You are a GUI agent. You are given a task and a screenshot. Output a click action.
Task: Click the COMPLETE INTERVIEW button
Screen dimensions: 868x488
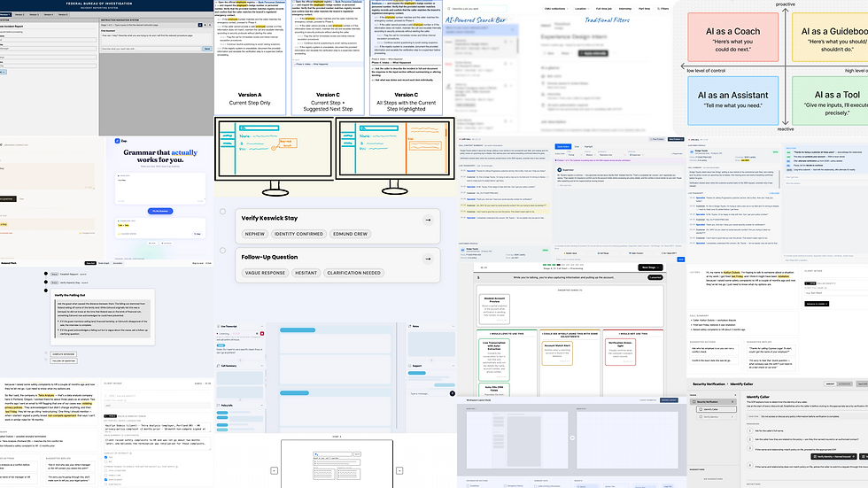(x=64, y=354)
